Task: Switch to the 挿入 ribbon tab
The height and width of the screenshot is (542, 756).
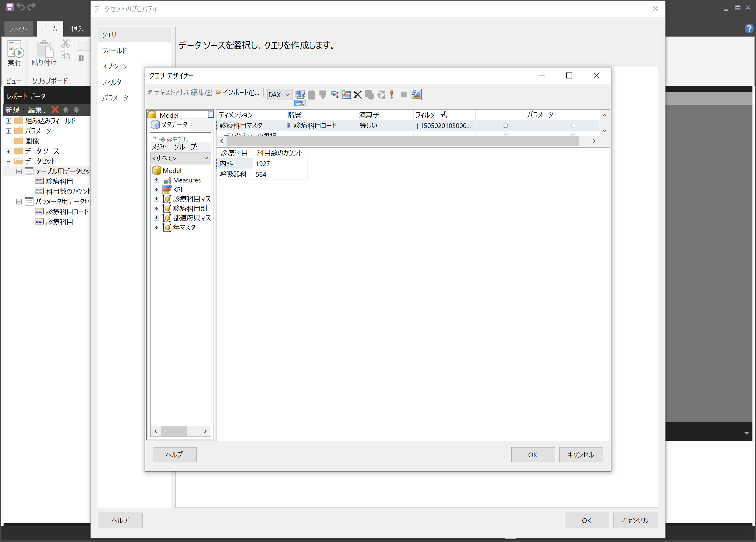Action: (77, 29)
